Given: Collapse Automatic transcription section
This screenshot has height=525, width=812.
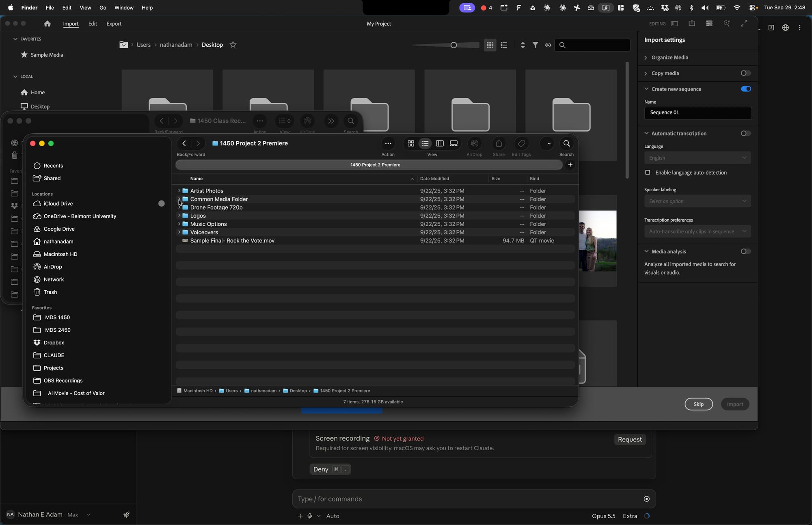Looking at the screenshot, I should 646,134.
